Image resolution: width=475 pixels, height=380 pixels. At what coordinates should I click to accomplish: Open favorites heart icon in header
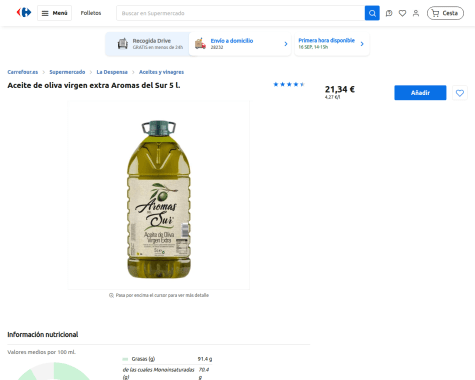click(x=402, y=13)
